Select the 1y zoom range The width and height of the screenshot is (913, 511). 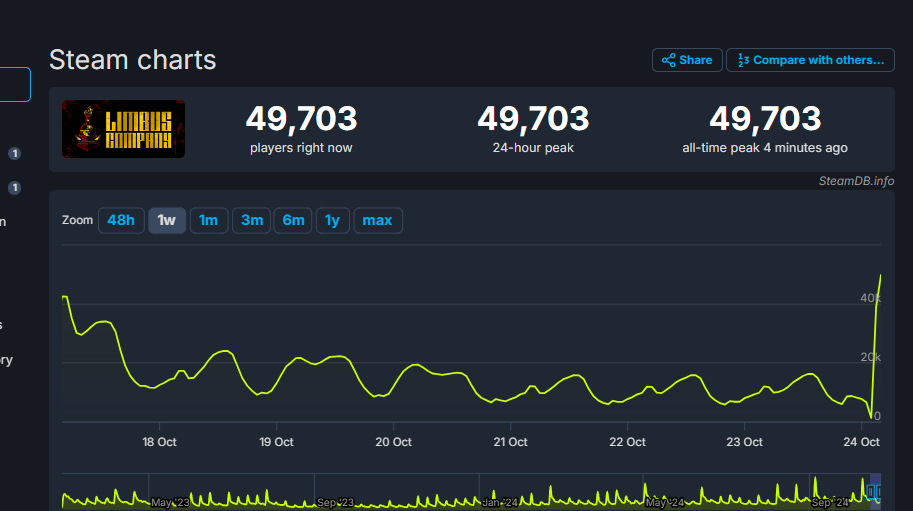click(x=332, y=221)
